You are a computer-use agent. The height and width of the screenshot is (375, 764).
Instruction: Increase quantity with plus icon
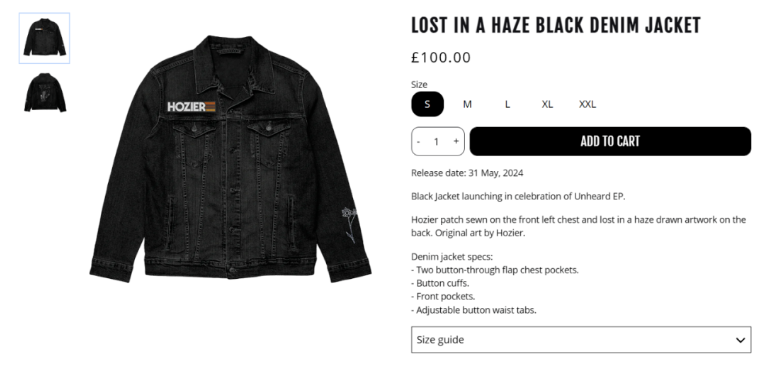(x=456, y=141)
